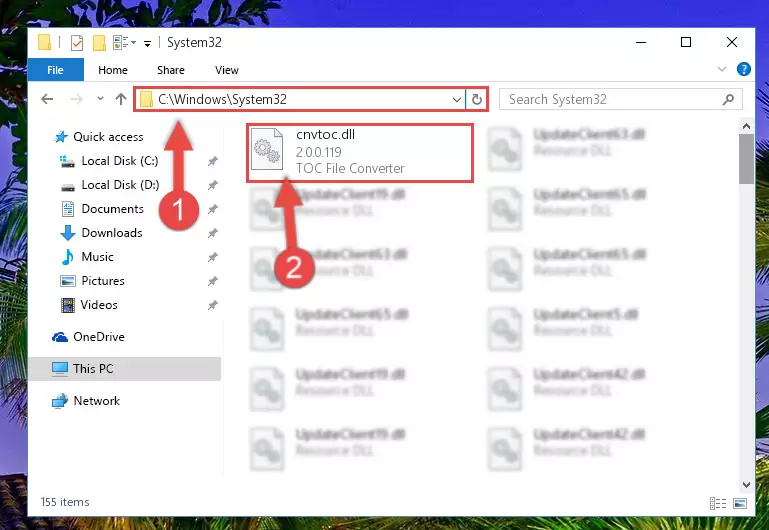Image resolution: width=769 pixels, height=530 pixels.
Task: Switch to Large icons view in status bar
Action: [740, 503]
